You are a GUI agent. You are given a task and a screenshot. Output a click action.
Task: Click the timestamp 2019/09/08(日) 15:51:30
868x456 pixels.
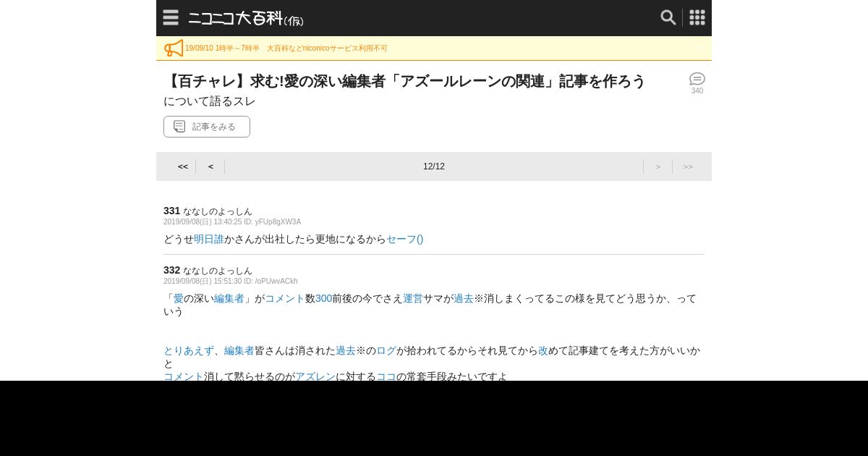point(203,282)
